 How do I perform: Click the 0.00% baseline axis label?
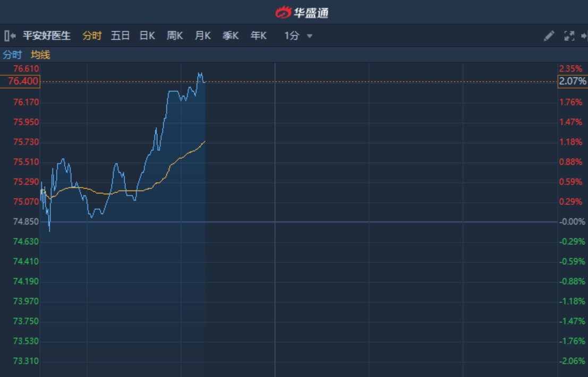point(572,221)
